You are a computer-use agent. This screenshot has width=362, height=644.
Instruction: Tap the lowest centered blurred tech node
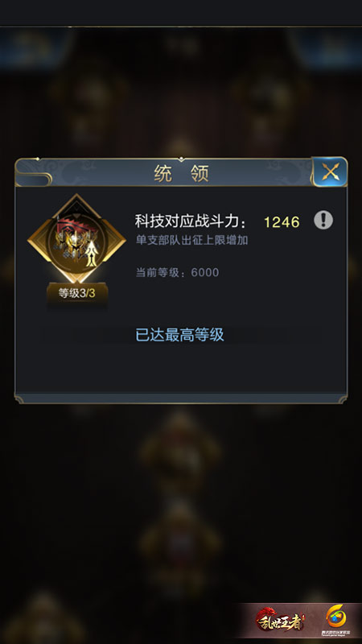[179, 542]
